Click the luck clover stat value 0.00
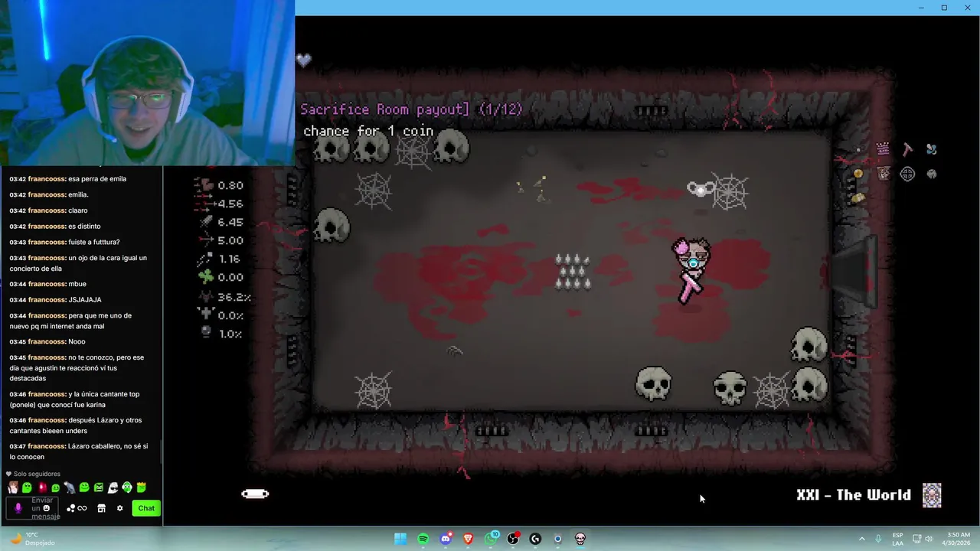This screenshot has height=551, width=980. 230,277
